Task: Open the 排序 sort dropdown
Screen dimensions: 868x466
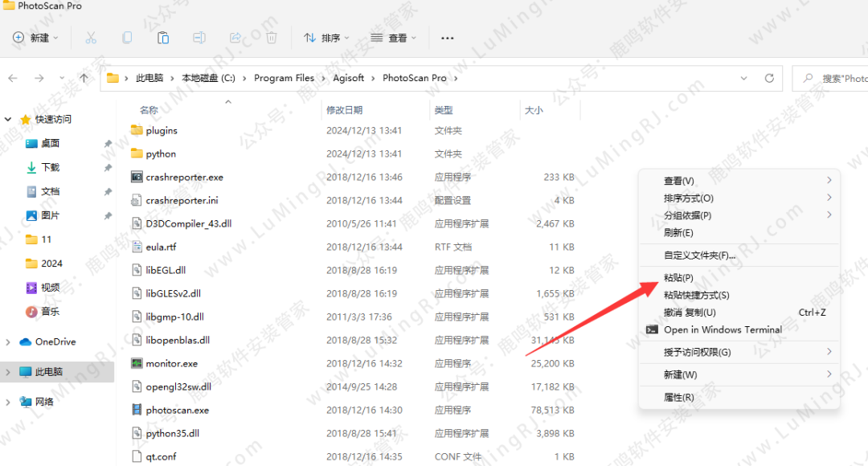Action: pos(326,38)
